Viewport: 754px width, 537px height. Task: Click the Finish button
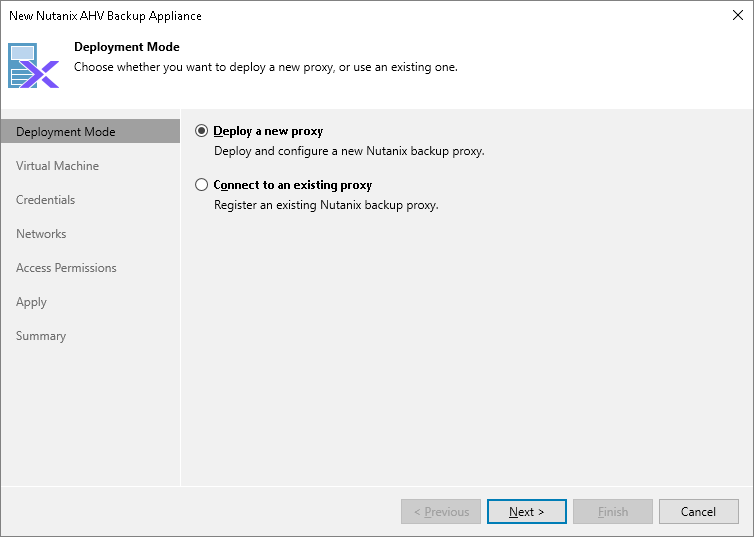(x=613, y=512)
